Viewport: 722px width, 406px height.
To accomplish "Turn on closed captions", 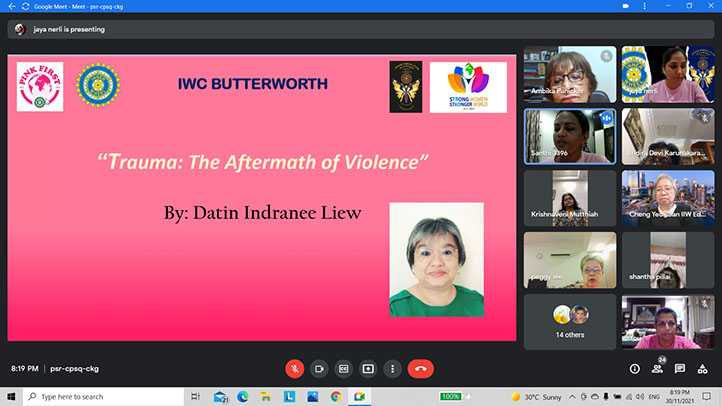I will [x=344, y=368].
